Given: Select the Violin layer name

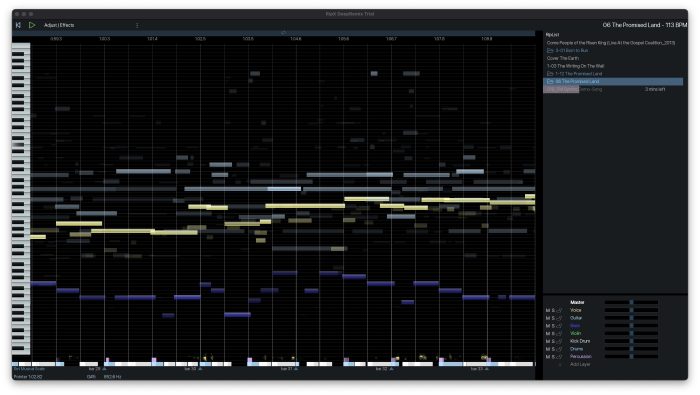Looking at the screenshot, I should 575,333.
